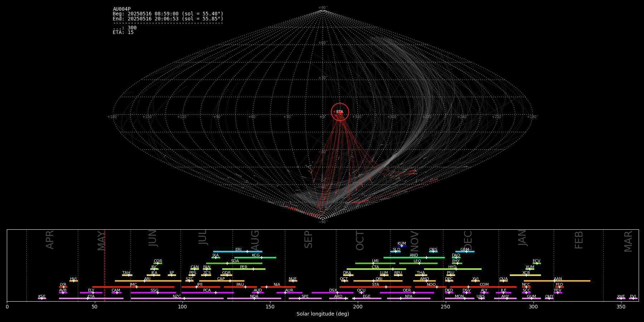The image size is (644, 322).
Task: Select the NDA shower label
Action: 254,297
